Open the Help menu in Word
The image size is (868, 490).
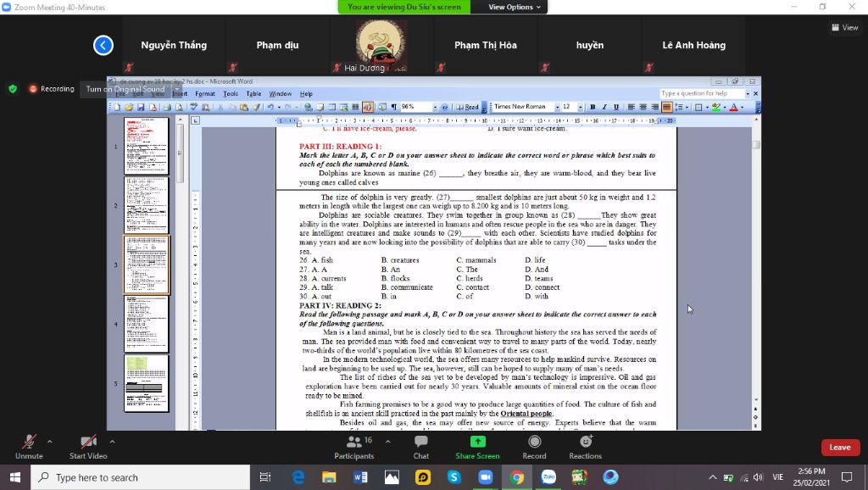point(306,93)
